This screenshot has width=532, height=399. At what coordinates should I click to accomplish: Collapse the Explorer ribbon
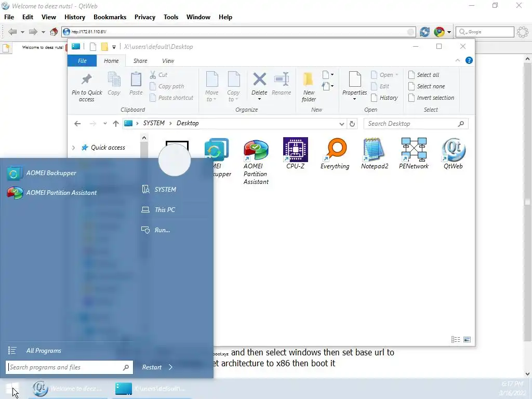(x=457, y=60)
